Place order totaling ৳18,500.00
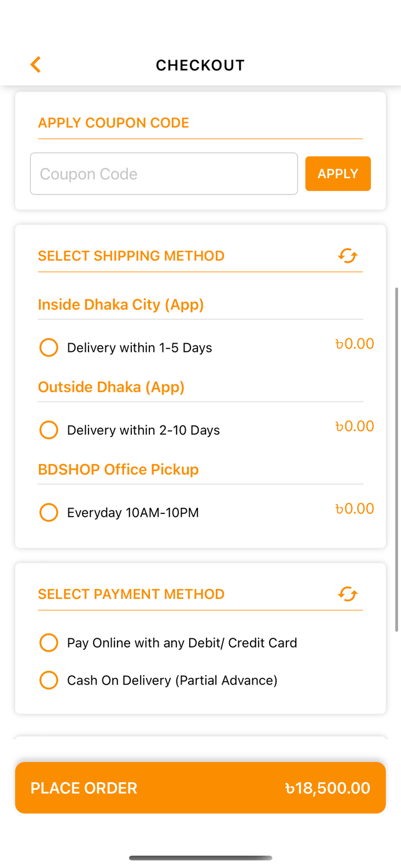Screen dimensions: 401x868 tap(200, 788)
